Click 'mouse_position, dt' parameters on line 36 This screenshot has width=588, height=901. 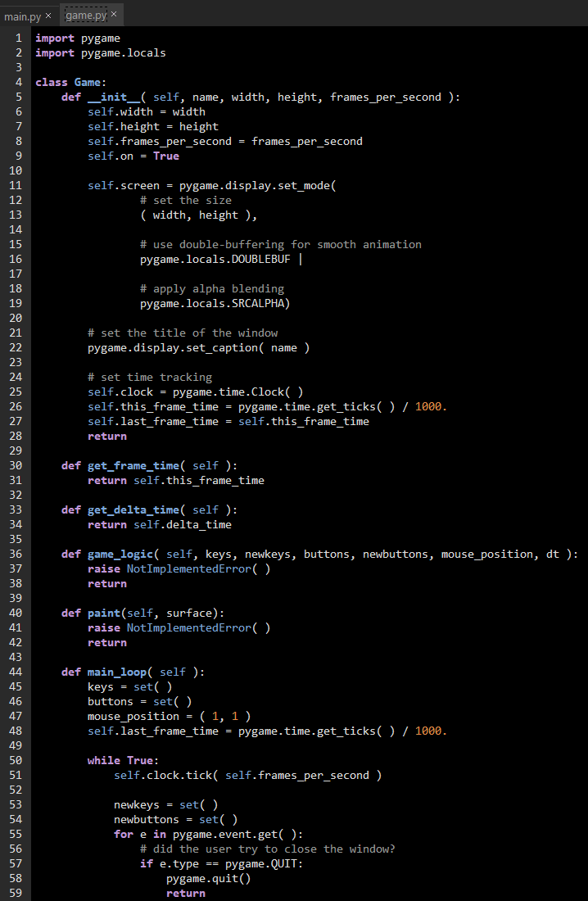point(500,554)
